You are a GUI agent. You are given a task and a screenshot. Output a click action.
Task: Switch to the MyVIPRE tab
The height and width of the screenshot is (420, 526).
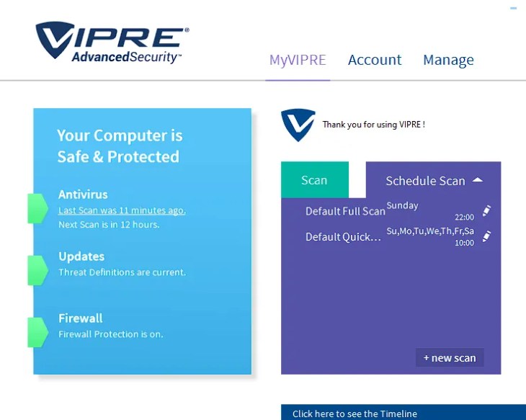point(298,60)
